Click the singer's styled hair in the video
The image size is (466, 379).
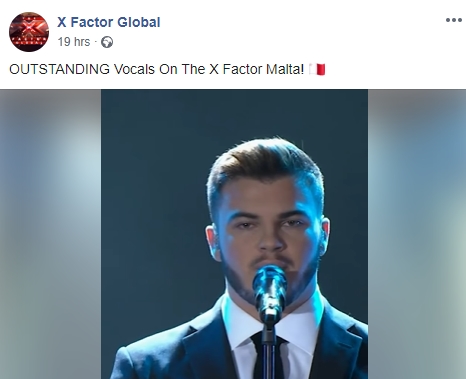265,165
